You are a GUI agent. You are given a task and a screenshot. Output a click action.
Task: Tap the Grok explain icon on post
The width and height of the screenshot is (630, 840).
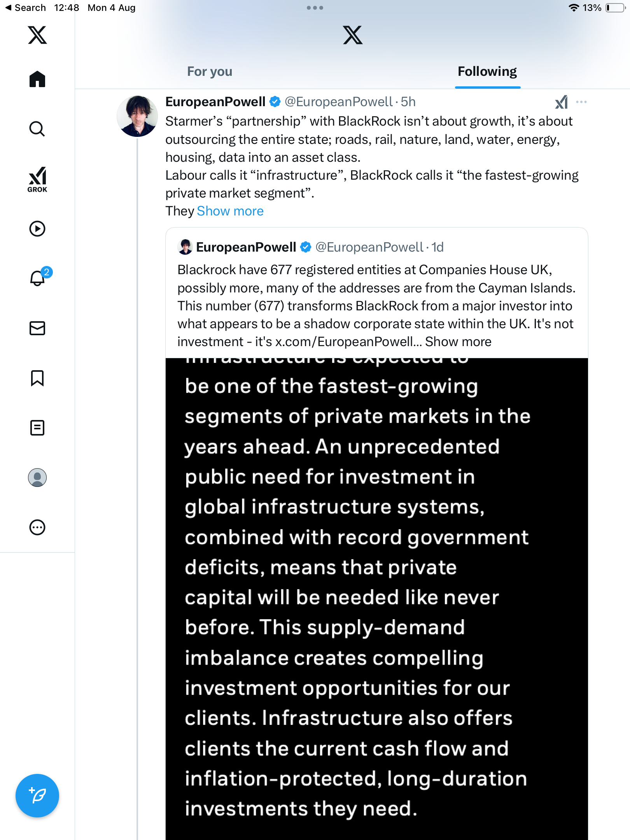(x=561, y=102)
